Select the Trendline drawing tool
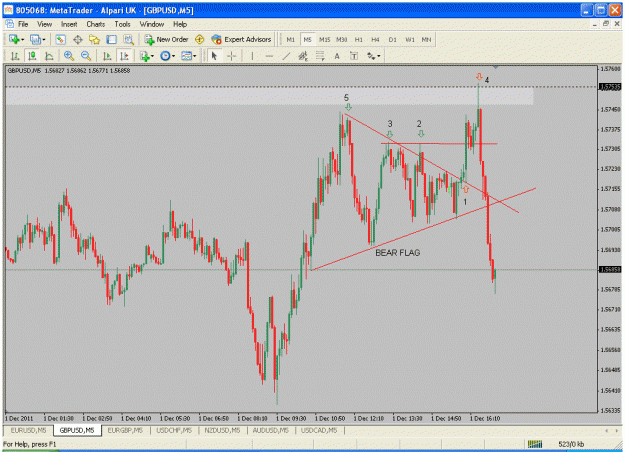The width and height of the screenshot is (625, 452). click(286, 56)
